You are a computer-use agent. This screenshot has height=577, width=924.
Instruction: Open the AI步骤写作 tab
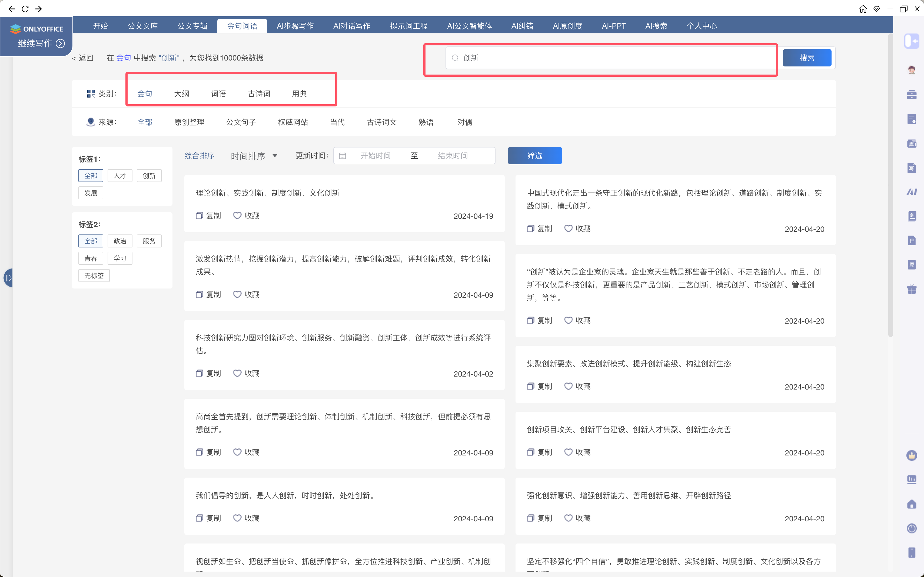click(x=295, y=26)
